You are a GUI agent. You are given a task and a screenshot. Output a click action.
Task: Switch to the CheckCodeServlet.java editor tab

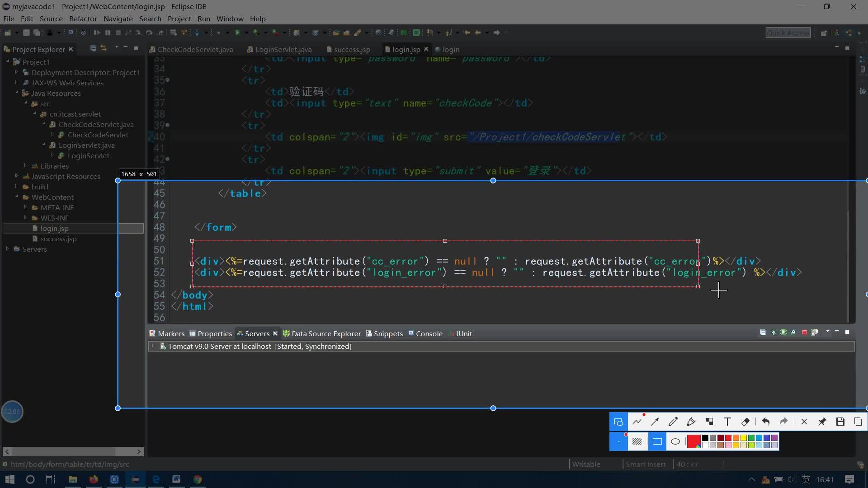192,49
